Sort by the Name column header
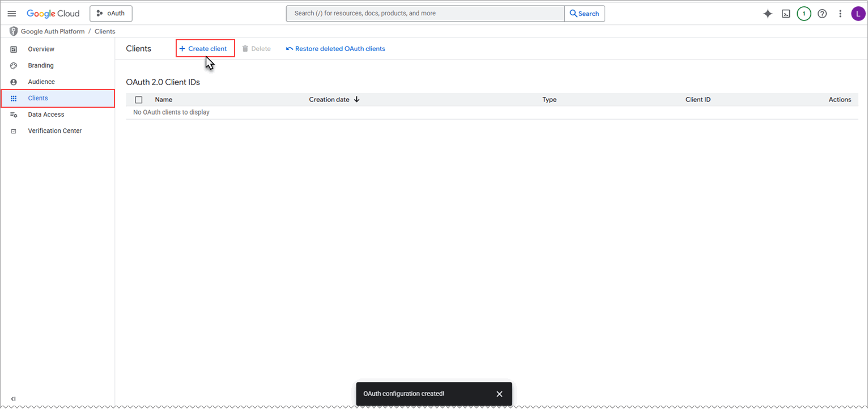This screenshot has width=868, height=409. click(164, 100)
